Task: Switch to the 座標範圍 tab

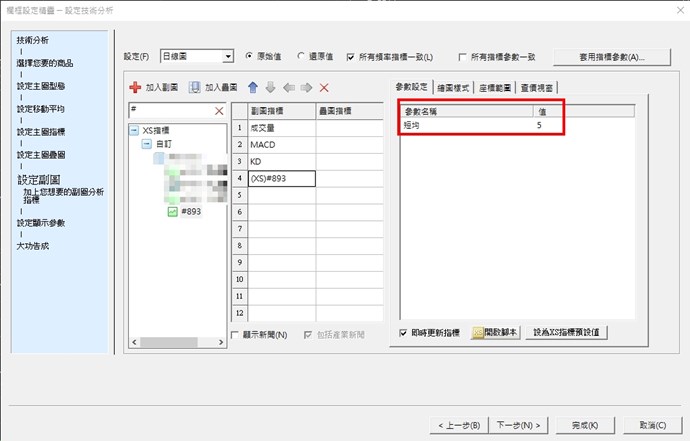Action: [493, 88]
